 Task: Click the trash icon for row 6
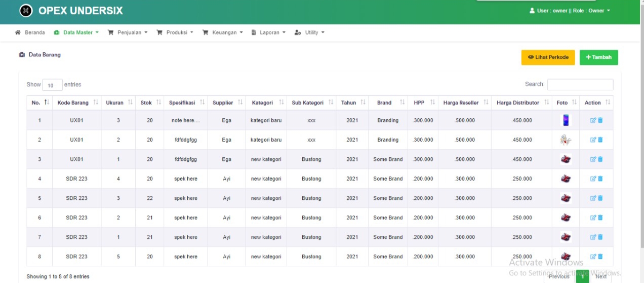tap(600, 218)
